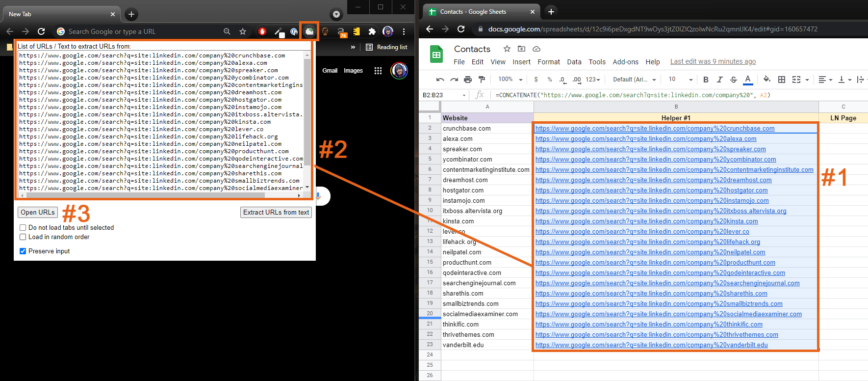The image size is (868, 381).
Task: Enable Load in random order
Action: [x=23, y=237]
